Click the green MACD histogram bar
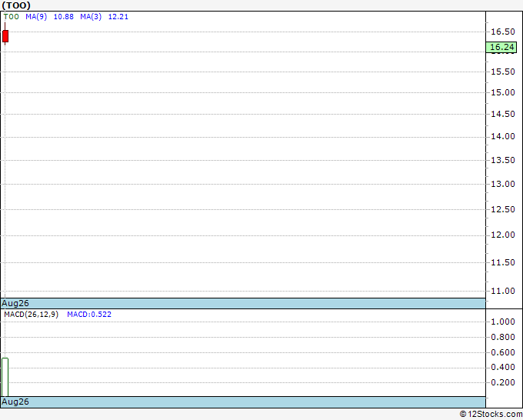Viewport: 523px width, 420px height. coord(5,377)
